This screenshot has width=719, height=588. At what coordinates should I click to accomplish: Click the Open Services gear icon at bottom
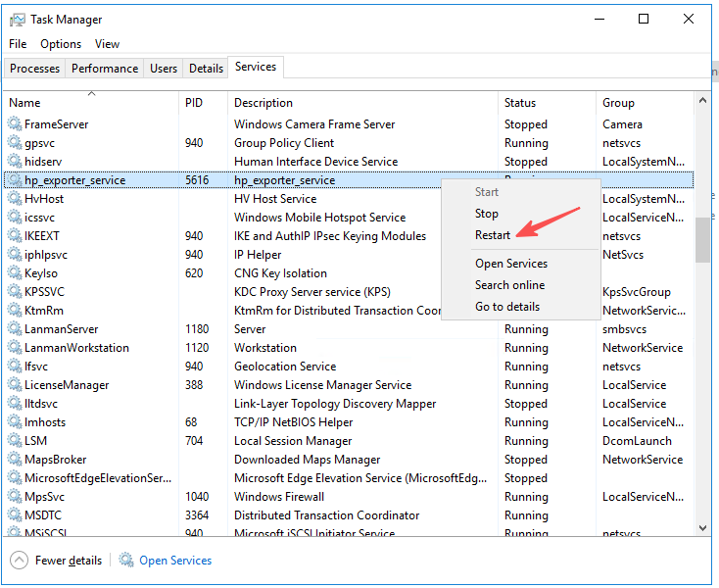[126, 561]
